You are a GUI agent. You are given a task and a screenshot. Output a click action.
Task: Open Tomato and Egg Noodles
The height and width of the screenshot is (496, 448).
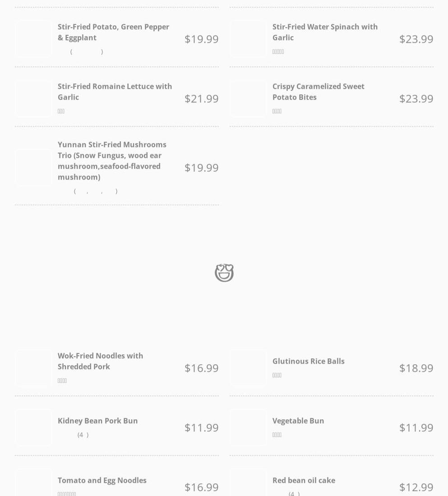(x=102, y=480)
